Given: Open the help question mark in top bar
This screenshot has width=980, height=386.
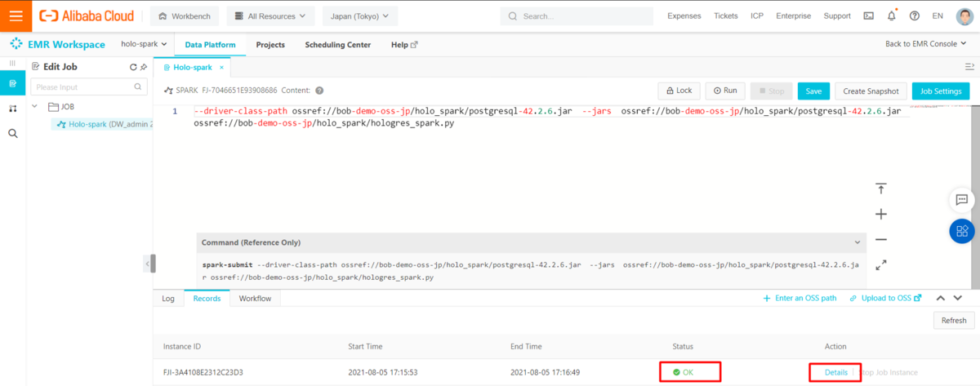Looking at the screenshot, I should point(914,16).
